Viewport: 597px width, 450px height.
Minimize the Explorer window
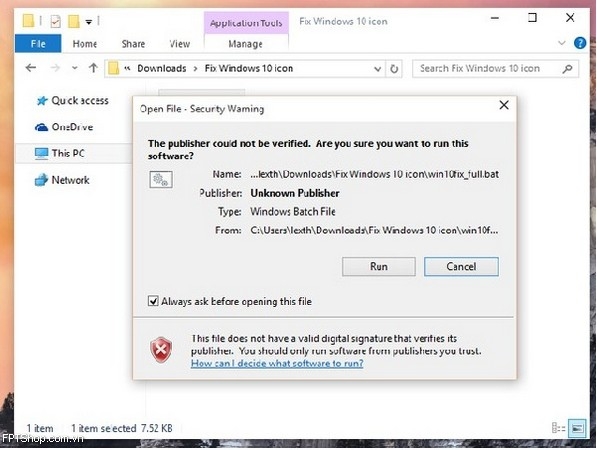click(x=495, y=18)
